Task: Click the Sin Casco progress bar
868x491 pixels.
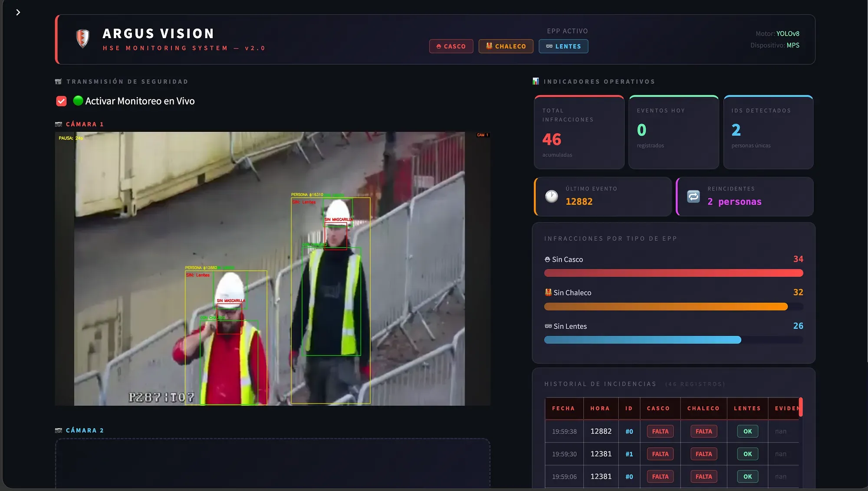Action: [673, 273]
